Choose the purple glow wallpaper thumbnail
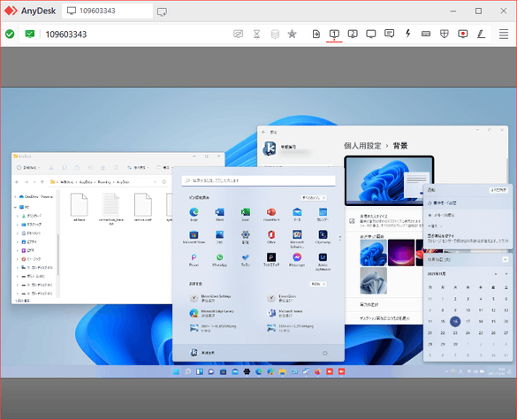Viewport: 517px width, 420px height. 401,253
